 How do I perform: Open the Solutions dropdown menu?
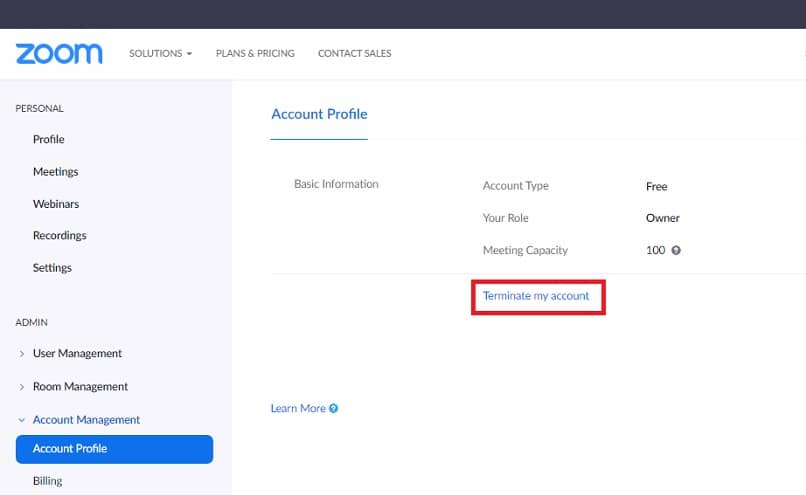[160, 53]
